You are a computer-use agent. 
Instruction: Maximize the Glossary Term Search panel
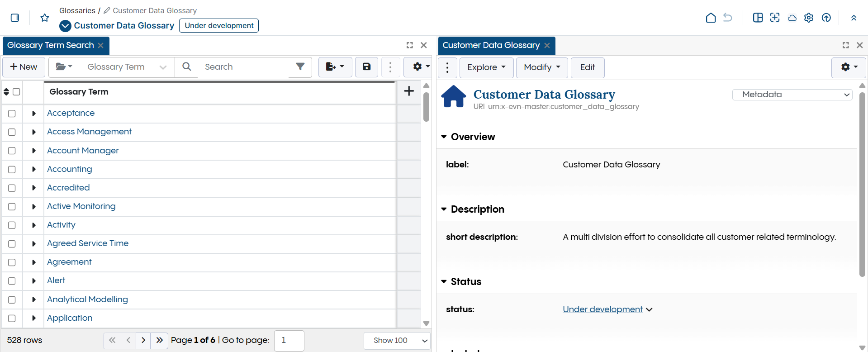[x=409, y=45]
